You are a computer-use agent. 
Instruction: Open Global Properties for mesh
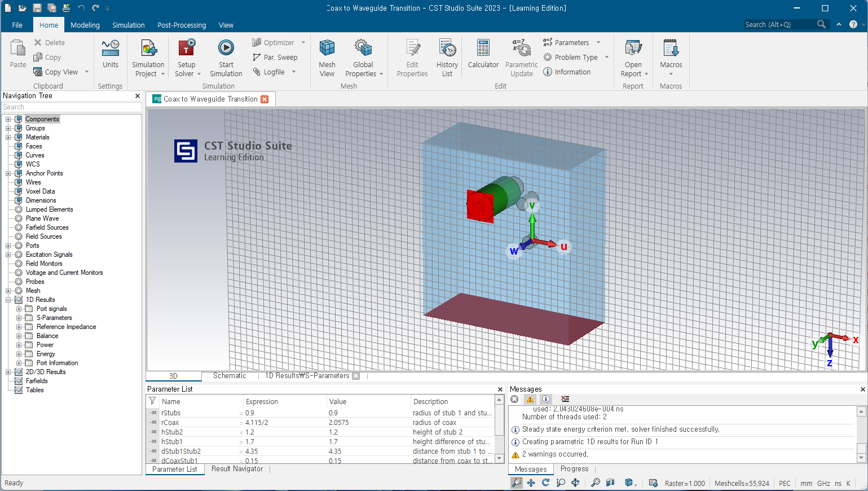click(363, 58)
